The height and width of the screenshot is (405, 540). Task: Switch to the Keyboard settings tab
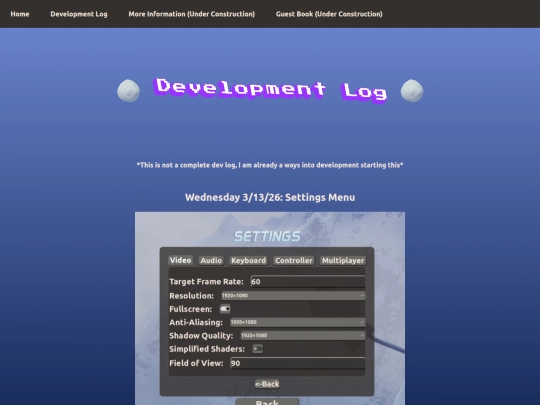pyautogui.click(x=248, y=260)
